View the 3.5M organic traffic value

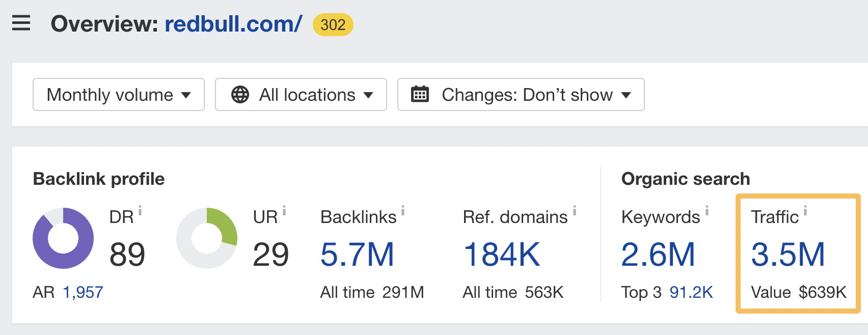click(x=788, y=255)
